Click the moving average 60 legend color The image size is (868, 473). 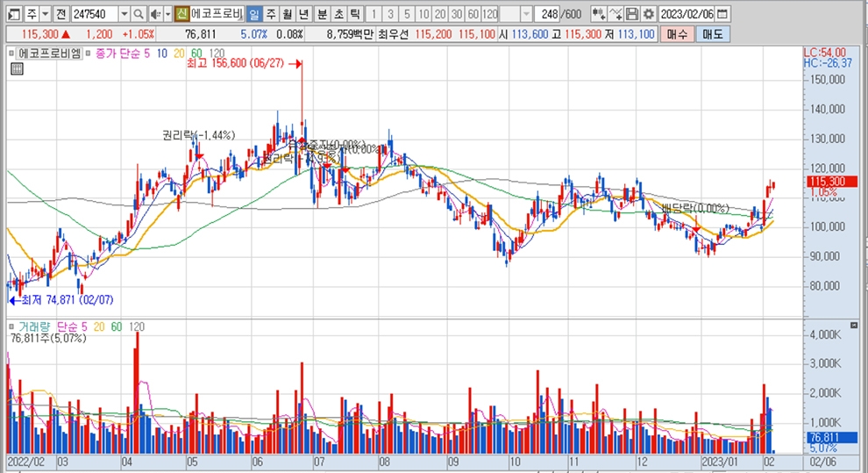pyautogui.click(x=196, y=54)
